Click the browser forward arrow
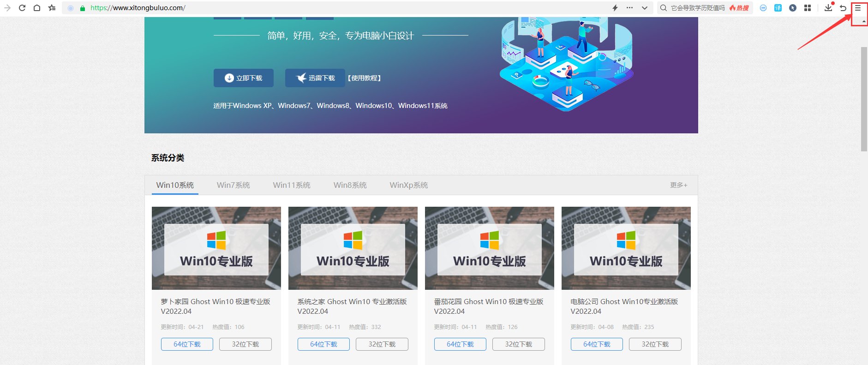The height and width of the screenshot is (365, 868). [x=7, y=8]
